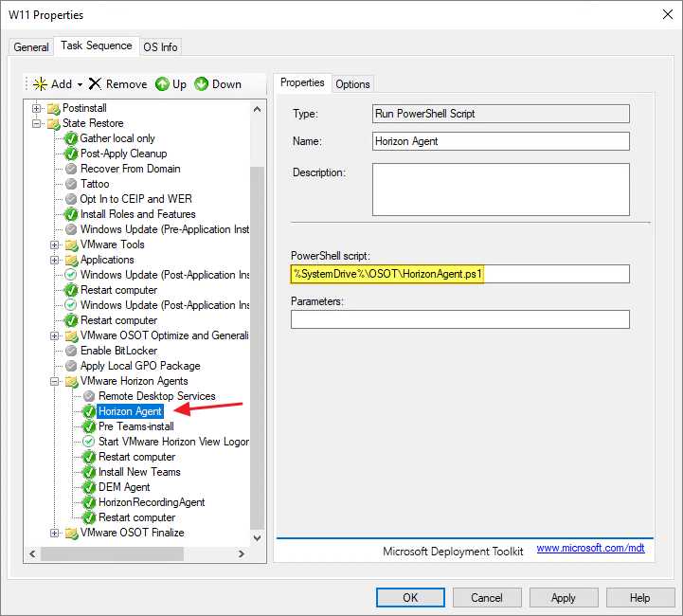683x616 pixels.
Task: Click the State Restore folder icon
Action: pos(53,123)
